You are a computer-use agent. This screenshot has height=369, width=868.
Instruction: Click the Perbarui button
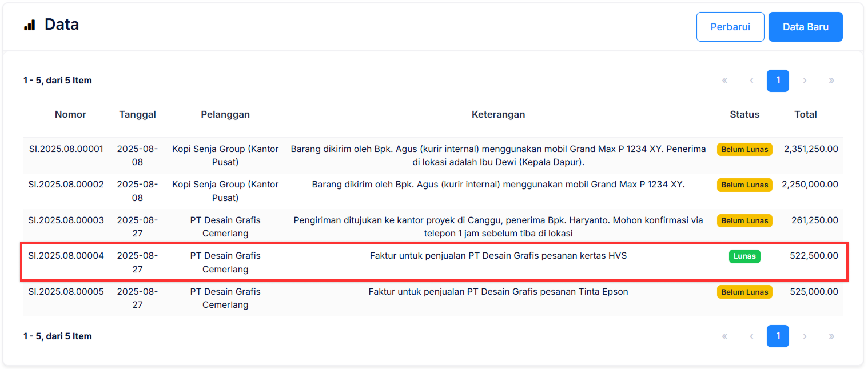(730, 27)
